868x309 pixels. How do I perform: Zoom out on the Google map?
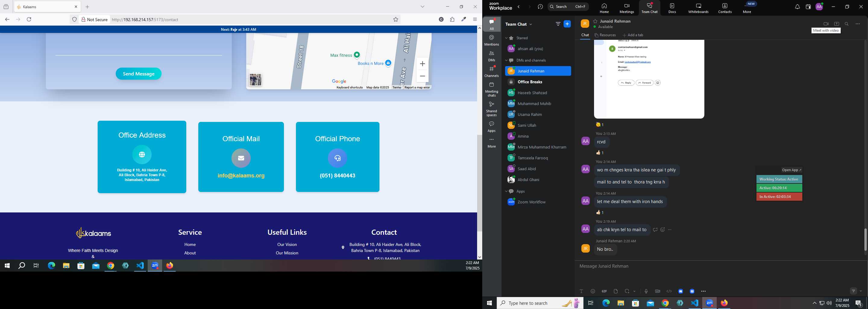pyautogui.click(x=423, y=76)
